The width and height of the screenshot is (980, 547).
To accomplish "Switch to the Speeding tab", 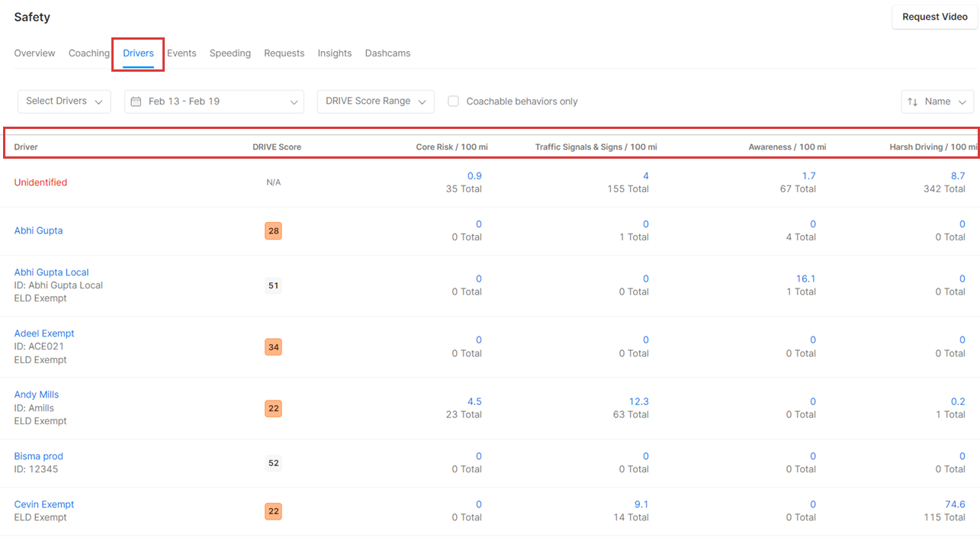I will [x=230, y=53].
